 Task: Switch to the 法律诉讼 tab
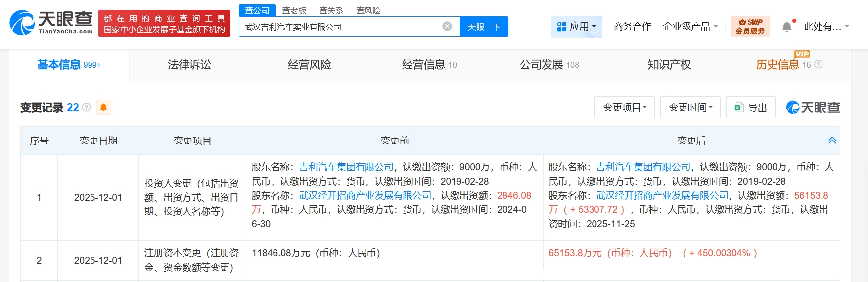189,65
